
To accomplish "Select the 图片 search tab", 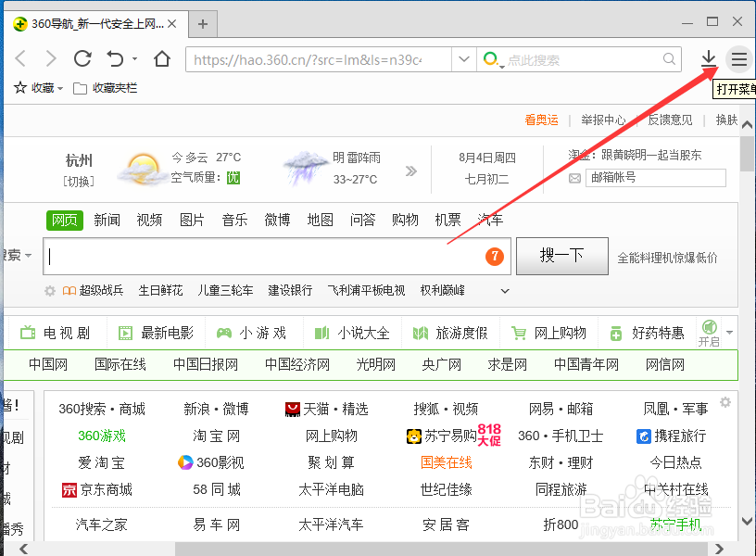I will [192, 220].
